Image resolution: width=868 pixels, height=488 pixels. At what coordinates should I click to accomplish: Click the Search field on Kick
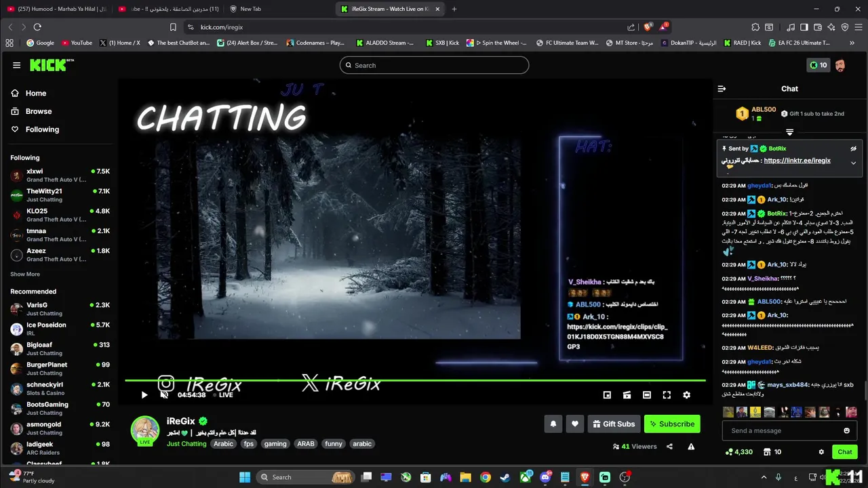click(434, 65)
